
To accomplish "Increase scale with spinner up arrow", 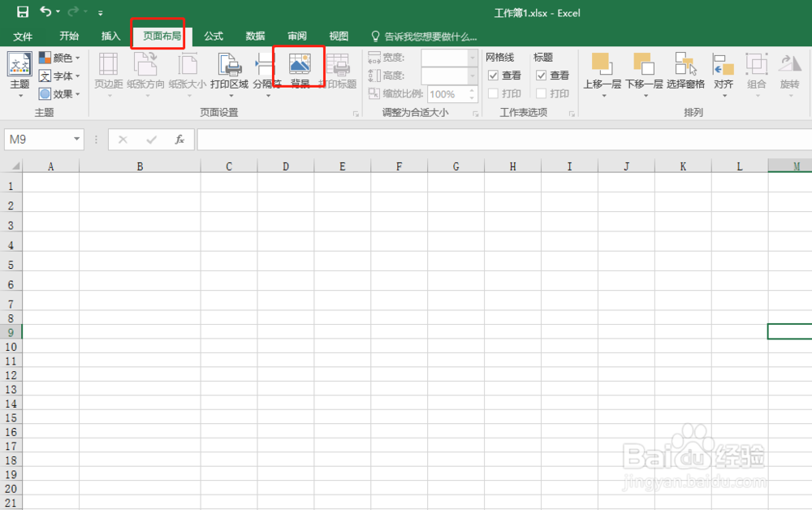I will (472, 91).
